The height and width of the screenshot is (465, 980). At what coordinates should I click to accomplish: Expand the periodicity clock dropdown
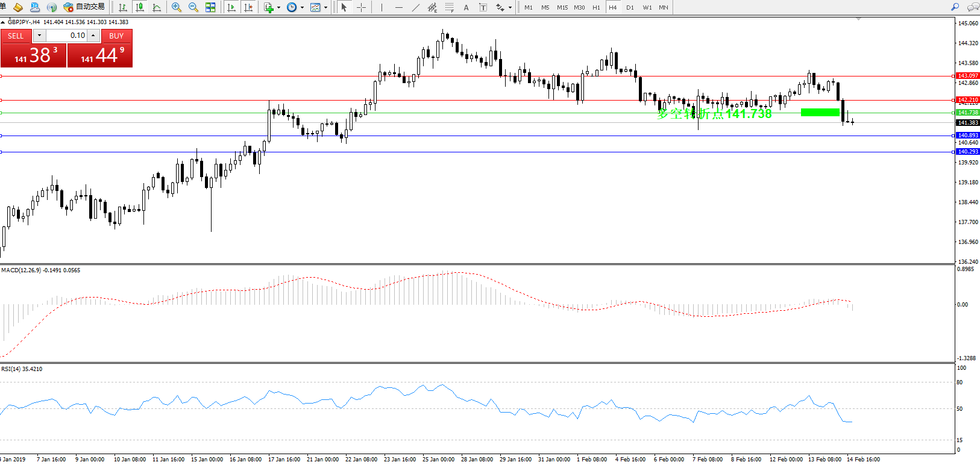pyautogui.click(x=302, y=8)
